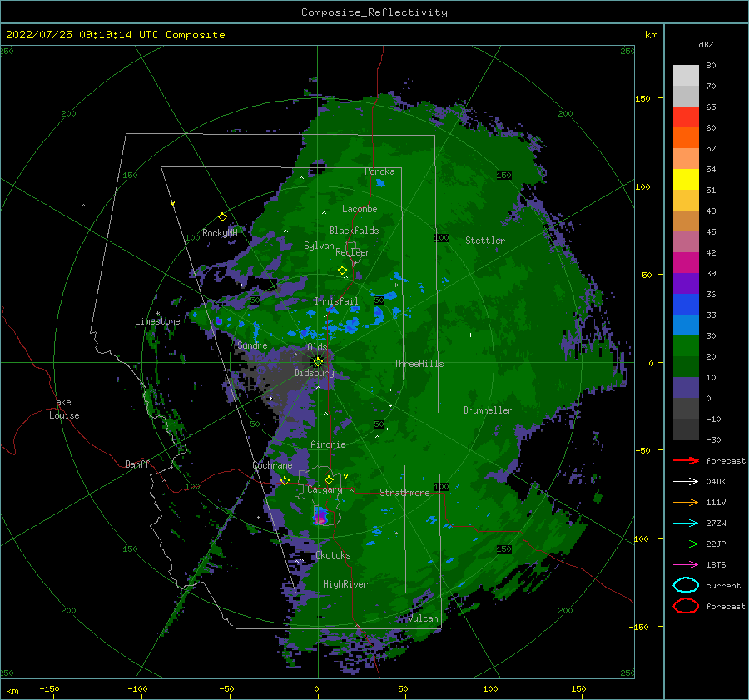The height and width of the screenshot is (700, 749).
Task: Click the Airdrie city label
Action: coord(328,444)
